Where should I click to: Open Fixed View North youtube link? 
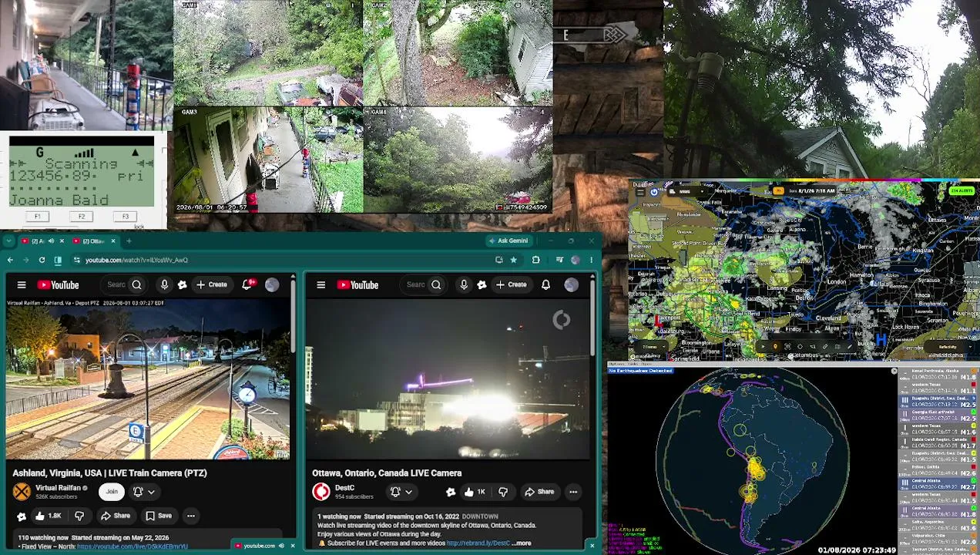click(x=132, y=547)
